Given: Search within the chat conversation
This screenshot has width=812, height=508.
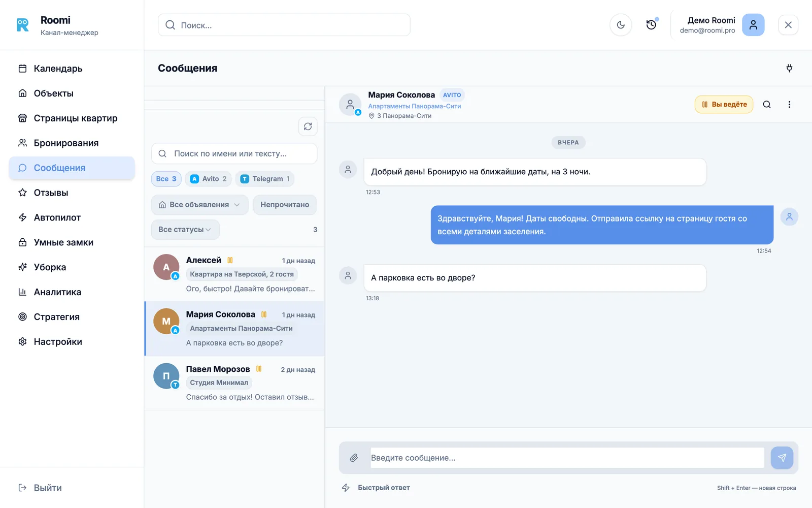Looking at the screenshot, I should 767,105.
